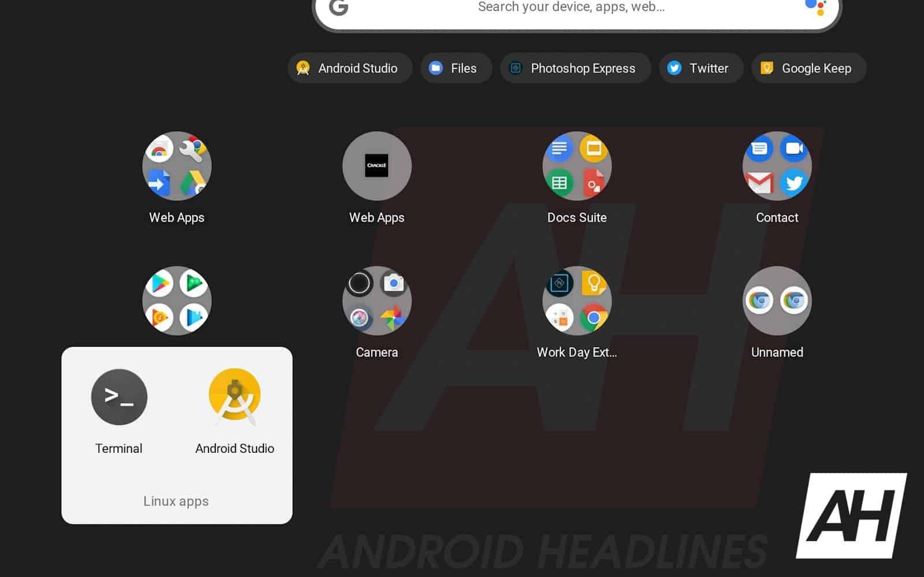Open the Android Studio suggestion chip
The image size is (924, 577).
coord(350,68)
